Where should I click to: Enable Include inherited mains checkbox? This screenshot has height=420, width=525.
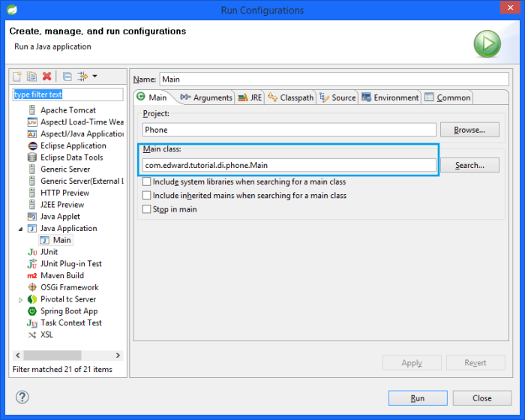point(147,195)
